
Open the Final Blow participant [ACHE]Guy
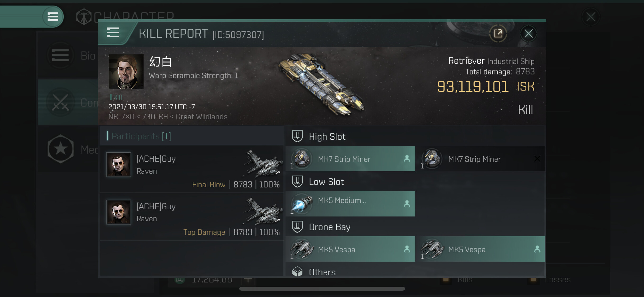coord(192,169)
